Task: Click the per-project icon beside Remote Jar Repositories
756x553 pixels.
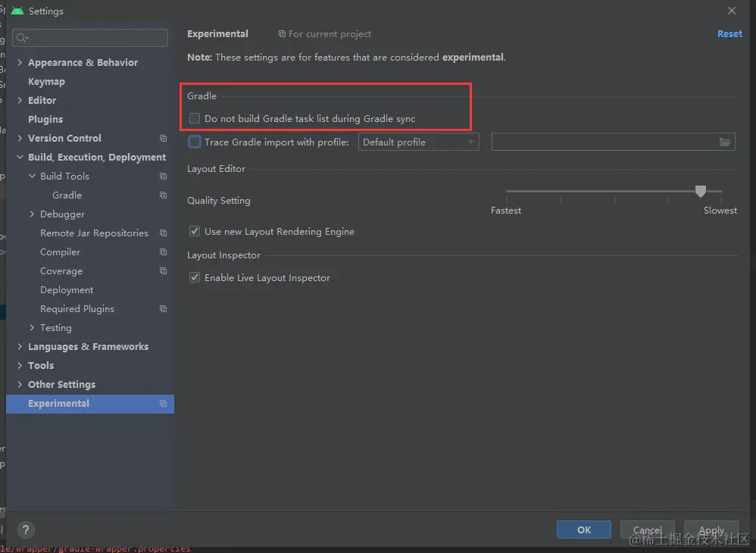Action: click(163, 233)
